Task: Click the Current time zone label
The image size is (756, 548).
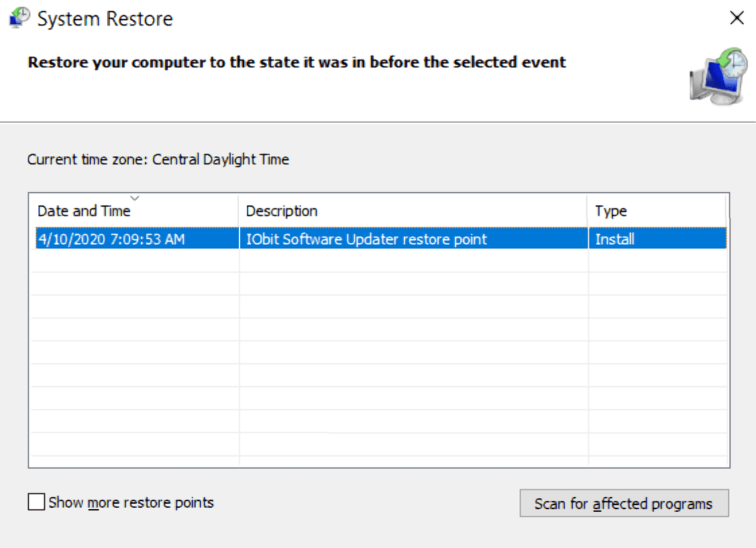Action: (158, 160)
